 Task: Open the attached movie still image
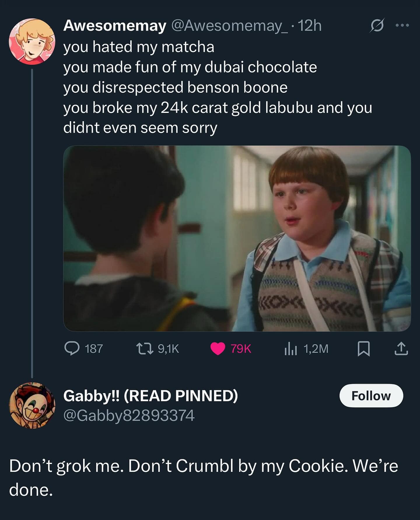point(237,238)
